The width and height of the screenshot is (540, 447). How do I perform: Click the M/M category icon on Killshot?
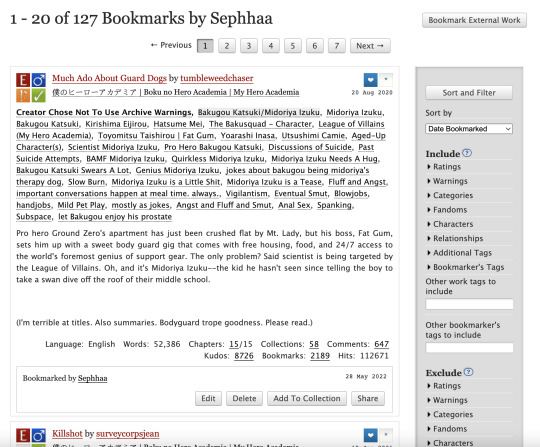click(39, 435)
